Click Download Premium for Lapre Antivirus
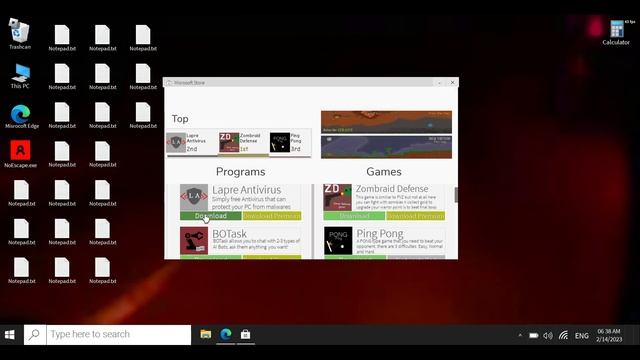This screenshot has height=360, width=640. [x=272, y=216]
